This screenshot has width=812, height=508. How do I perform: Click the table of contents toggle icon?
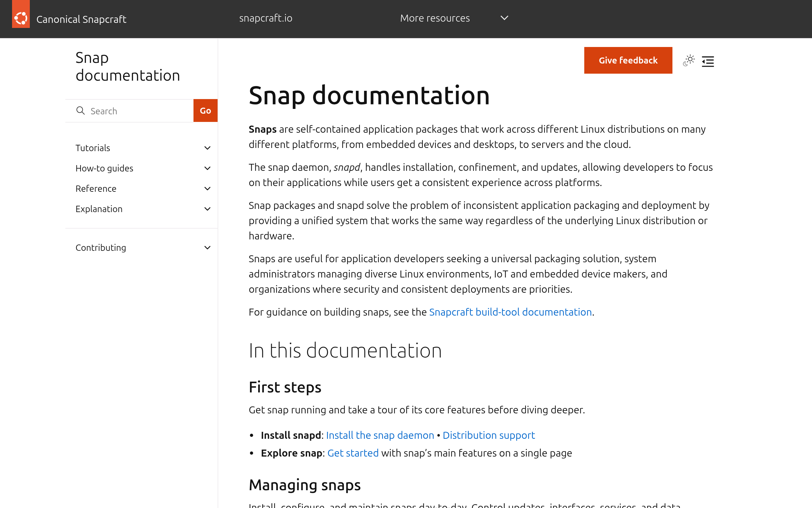click(x=708, y=62)
